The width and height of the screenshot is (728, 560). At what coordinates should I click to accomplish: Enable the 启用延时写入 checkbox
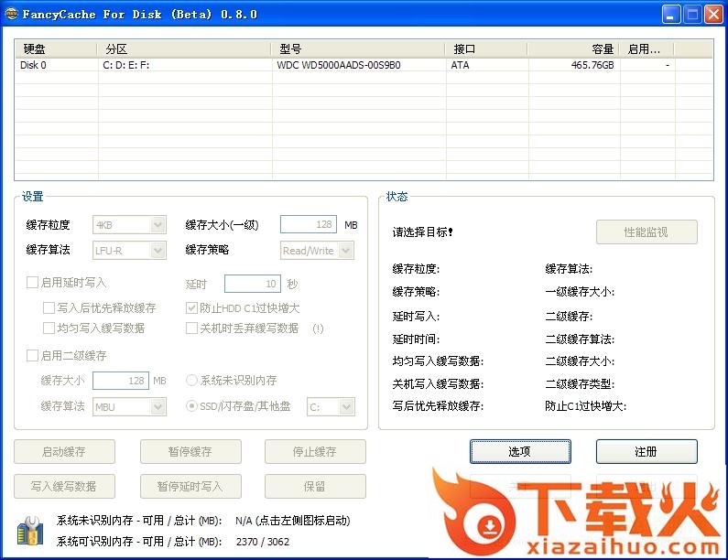tap(32, 282)
